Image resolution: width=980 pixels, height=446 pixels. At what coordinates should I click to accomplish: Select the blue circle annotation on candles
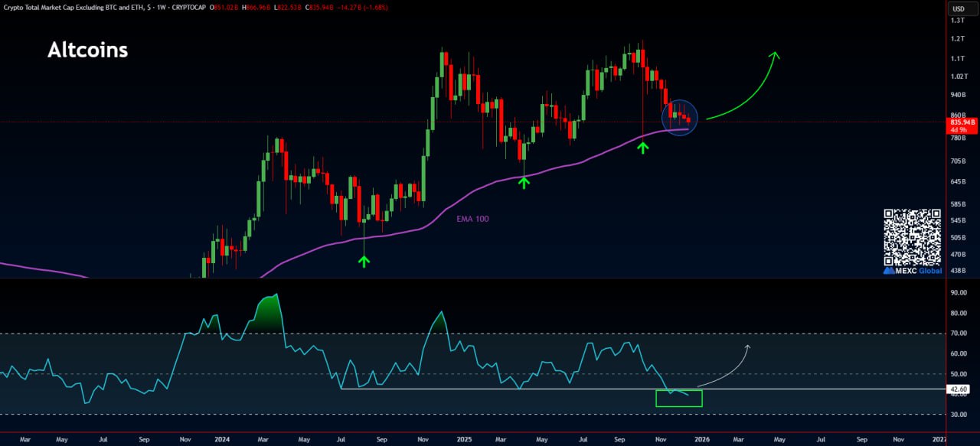coord(679,117)
